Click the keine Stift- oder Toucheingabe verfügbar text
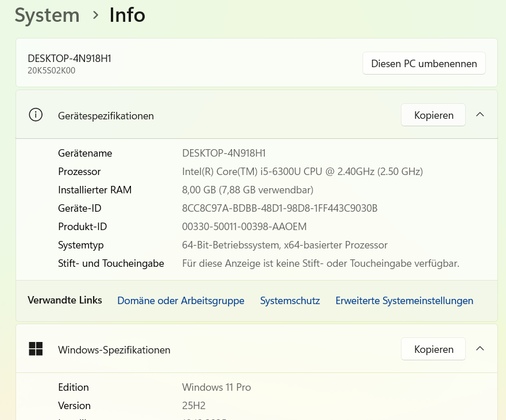Viewport: 506px width, 420px height. [320, 264]
